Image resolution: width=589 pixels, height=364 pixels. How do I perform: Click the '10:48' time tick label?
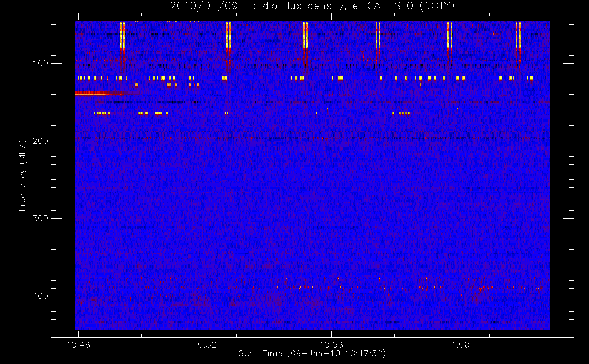[x=78, y=345]
